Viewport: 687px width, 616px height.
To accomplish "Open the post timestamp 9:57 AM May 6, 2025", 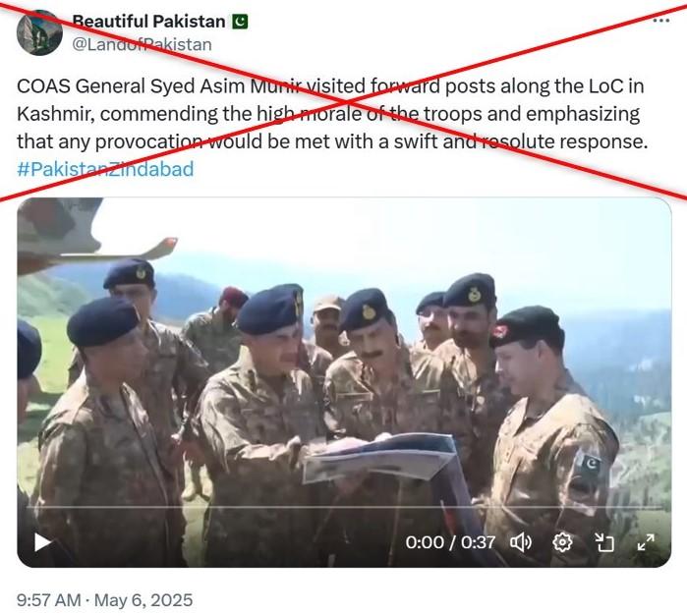I will point(105,600).
